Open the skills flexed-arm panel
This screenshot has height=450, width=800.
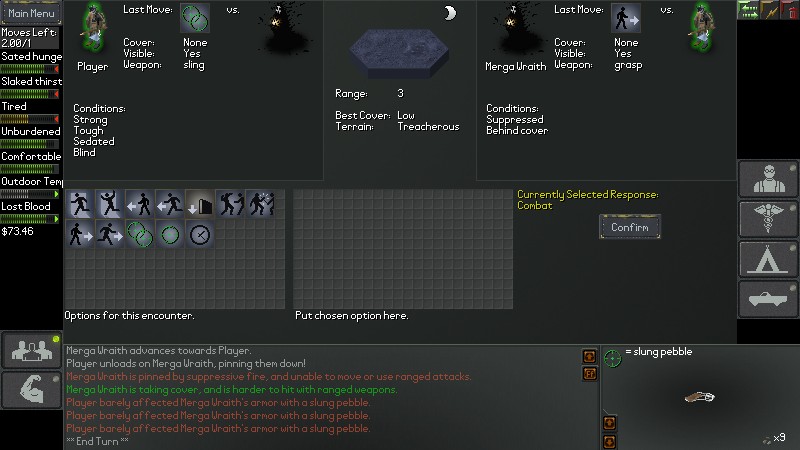coord(32,390)
